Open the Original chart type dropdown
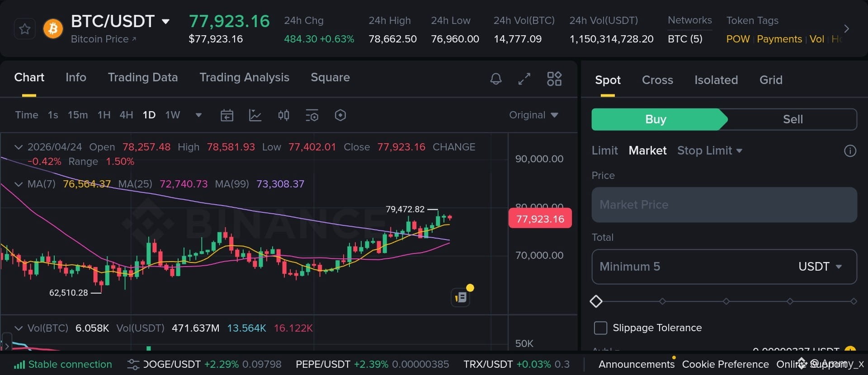The width and height of the screenshot is (868, 375). point(533,115)
